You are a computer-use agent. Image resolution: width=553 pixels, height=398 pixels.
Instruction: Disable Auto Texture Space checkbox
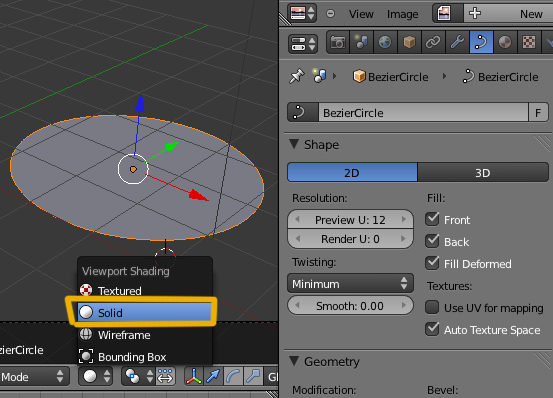[x=432, y=329]
